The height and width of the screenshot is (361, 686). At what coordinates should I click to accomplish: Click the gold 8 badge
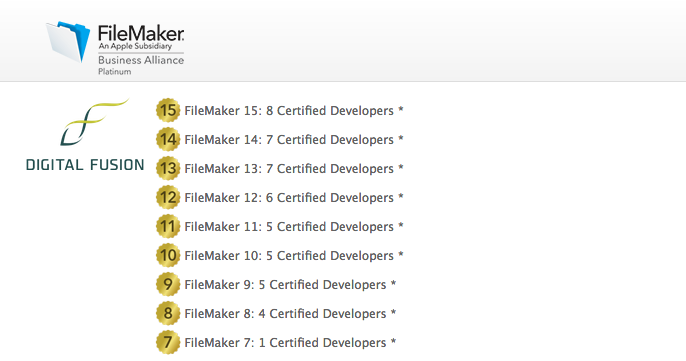click(x=168, y=313)
